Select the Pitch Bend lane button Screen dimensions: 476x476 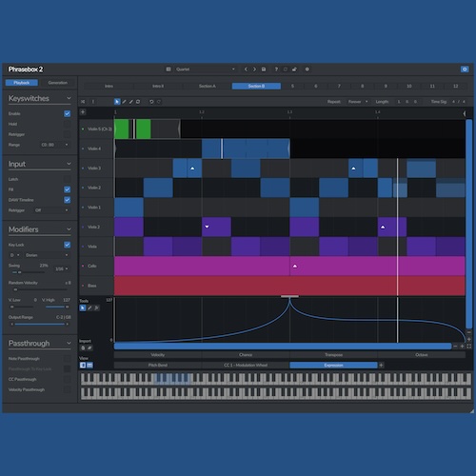[x=158, y=366]
